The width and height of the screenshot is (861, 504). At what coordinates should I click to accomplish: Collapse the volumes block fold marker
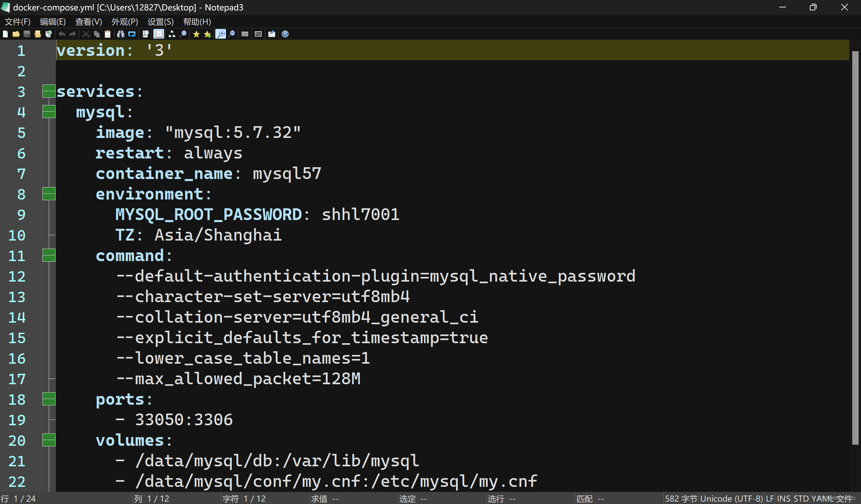tap(49, 440)
